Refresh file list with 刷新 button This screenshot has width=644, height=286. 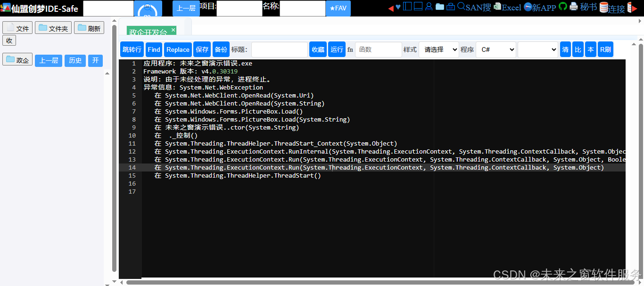(x=89, y=28)
